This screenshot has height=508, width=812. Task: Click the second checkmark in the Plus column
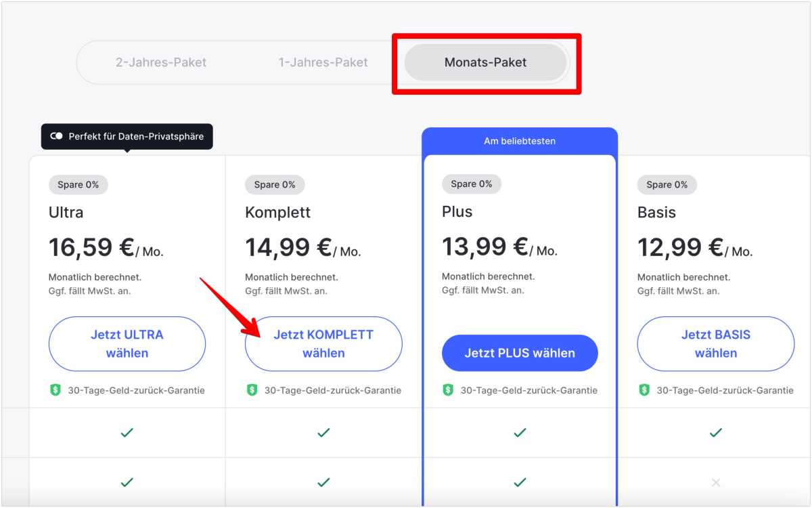tap(519, 482)
